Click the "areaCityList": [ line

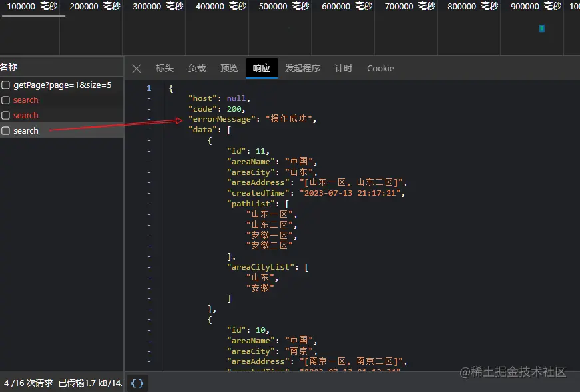pyautogui.click(x=268, y=267)
